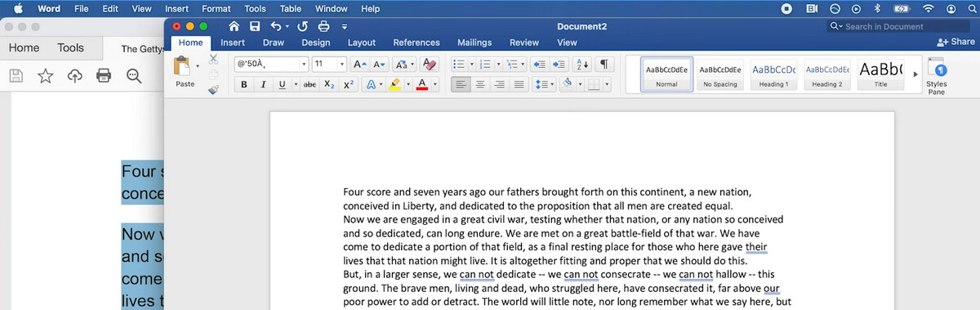Open the Draw ribbon tab

click(x=273, y=43)
